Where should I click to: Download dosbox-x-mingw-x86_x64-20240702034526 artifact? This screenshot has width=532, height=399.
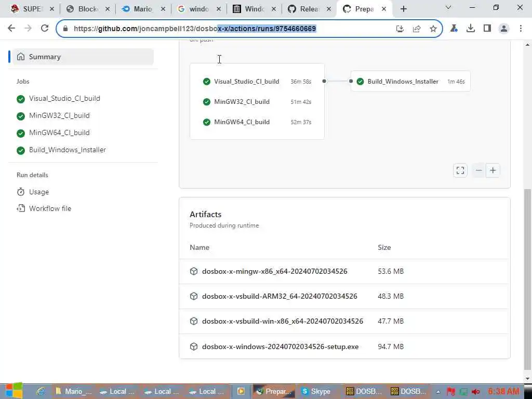pyautogui.click(x=274, y=271)
